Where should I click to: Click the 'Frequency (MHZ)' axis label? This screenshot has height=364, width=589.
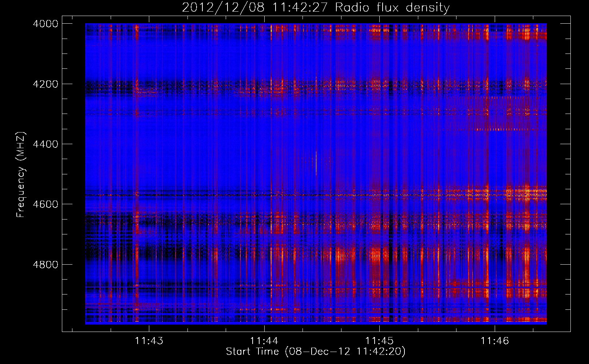[21, 175]
